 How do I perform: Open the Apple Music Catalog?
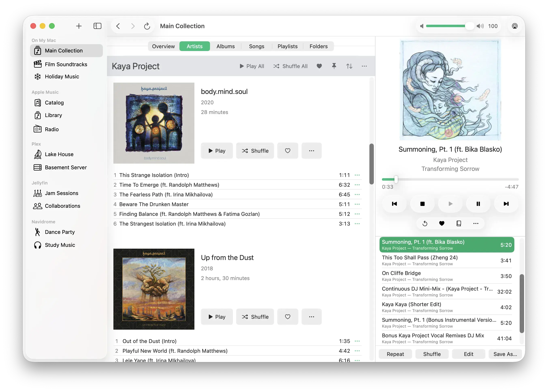click(x=66, y=103)
